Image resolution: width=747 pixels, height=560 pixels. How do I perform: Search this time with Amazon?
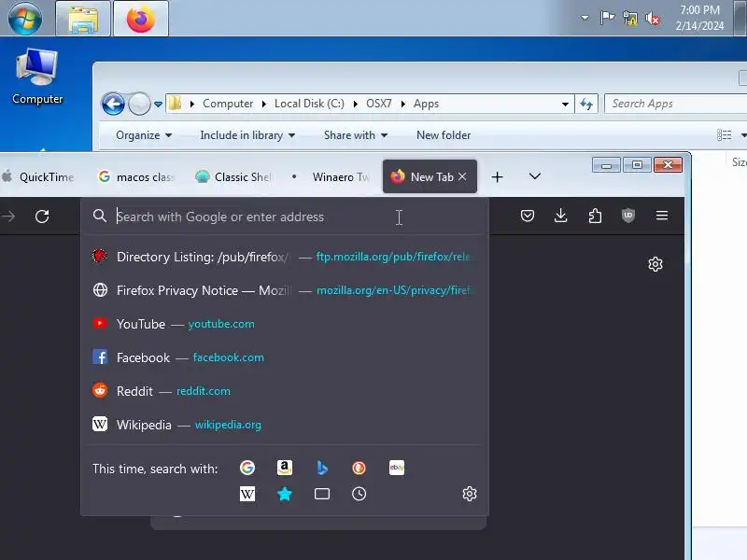tap(285, 468)
